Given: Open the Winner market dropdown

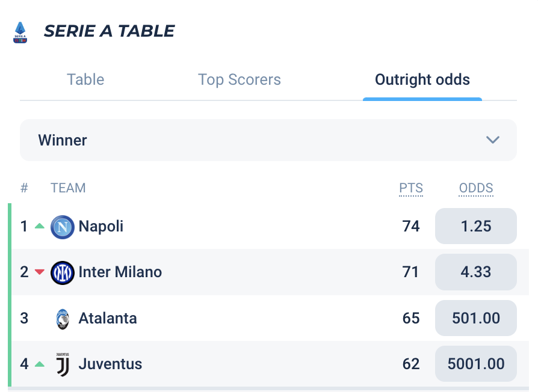Looking at the screenshot, I should [268, 140].
